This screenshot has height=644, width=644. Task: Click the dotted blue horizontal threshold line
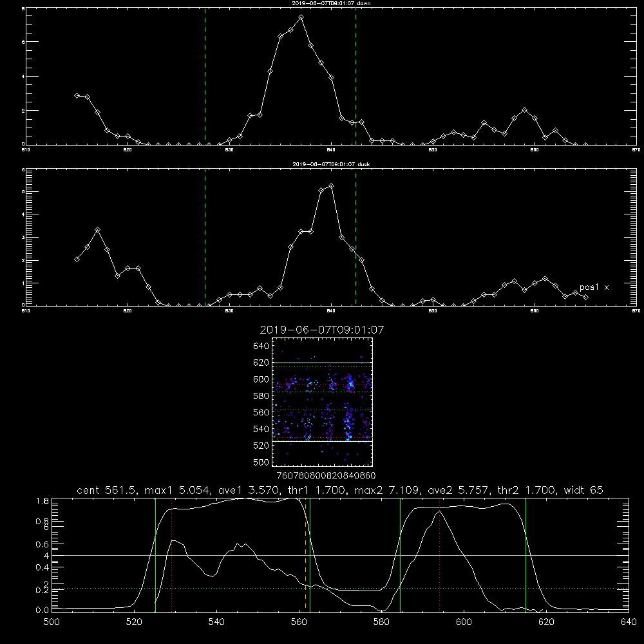tap(340, 588)
